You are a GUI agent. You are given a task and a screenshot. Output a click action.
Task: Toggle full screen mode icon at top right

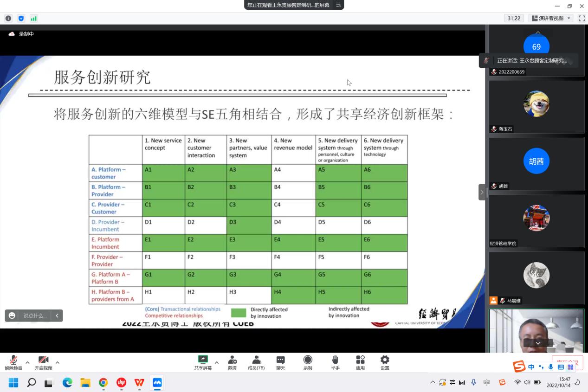point(582,18)
